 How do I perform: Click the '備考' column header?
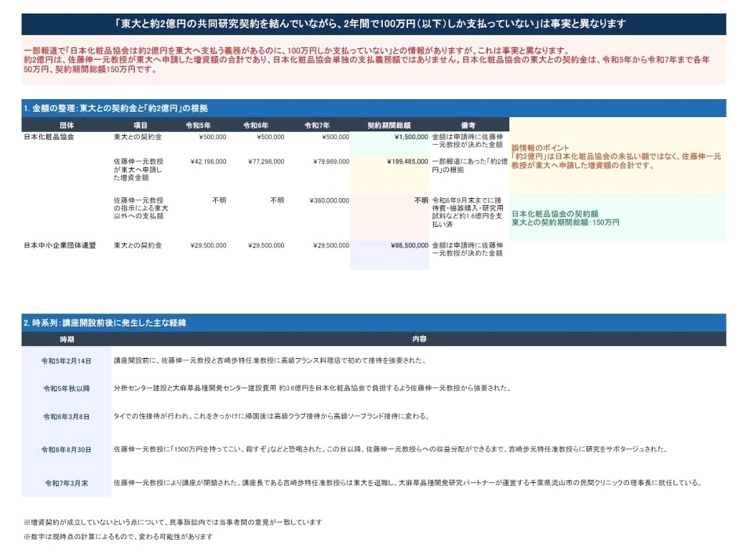[x=468, y=125]
